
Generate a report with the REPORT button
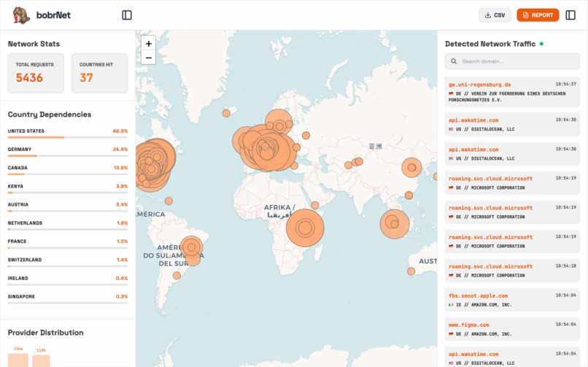(x=538, y=15)
